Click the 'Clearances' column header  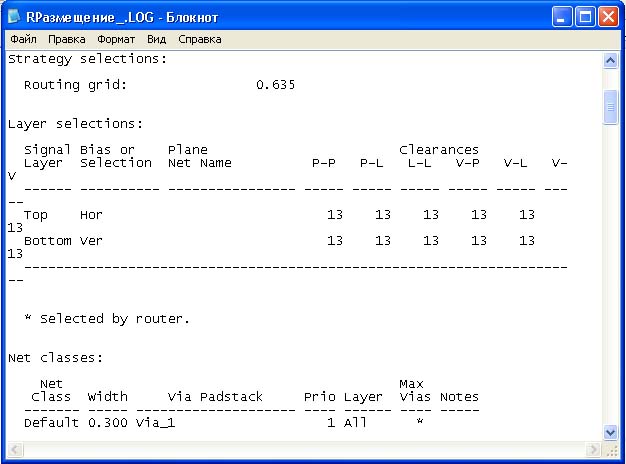tap(439, 150)
